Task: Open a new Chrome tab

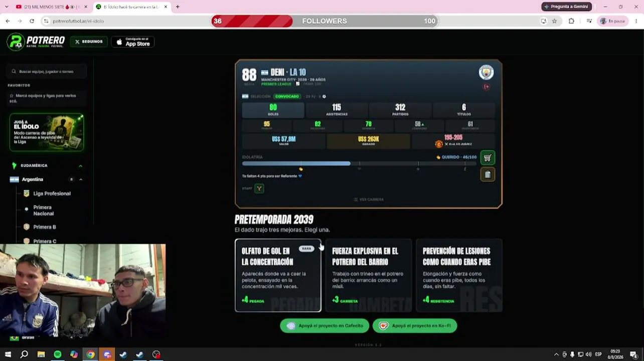Action: click(178, 7)
